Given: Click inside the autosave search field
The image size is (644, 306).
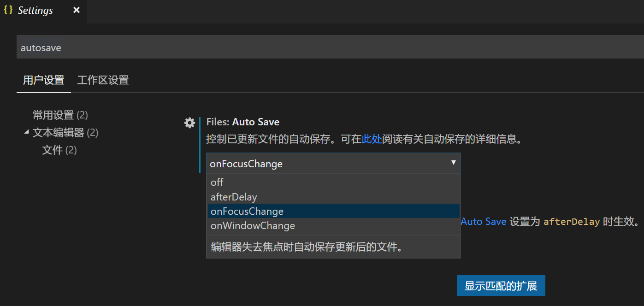Looking at the screenshot, I should 138,47.
